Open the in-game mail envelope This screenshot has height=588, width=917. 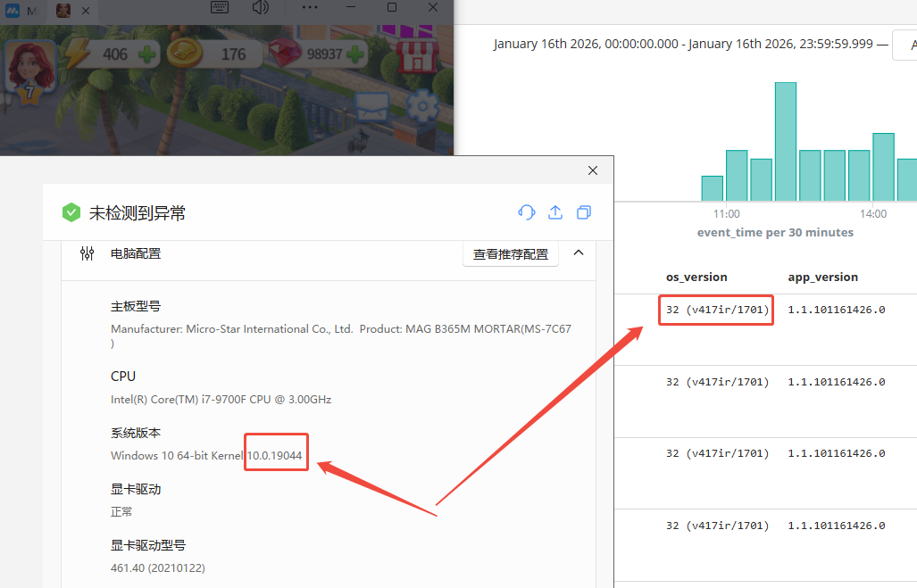tap(372, 107)
